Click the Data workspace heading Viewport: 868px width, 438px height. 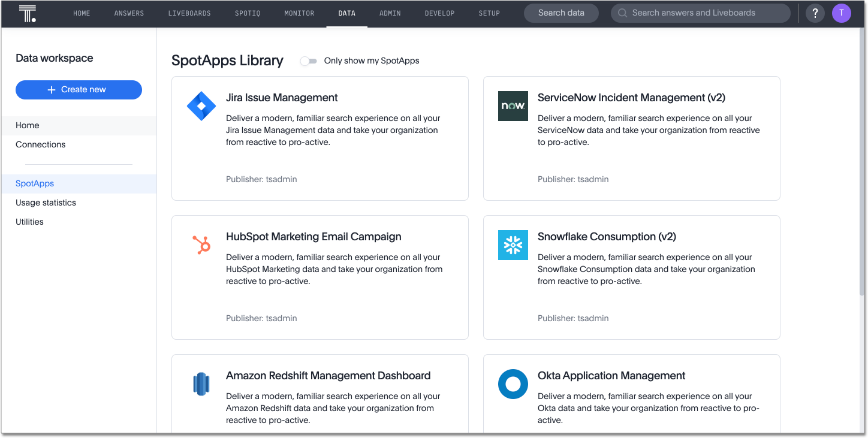pyautogui.click(x=55, y=58)
